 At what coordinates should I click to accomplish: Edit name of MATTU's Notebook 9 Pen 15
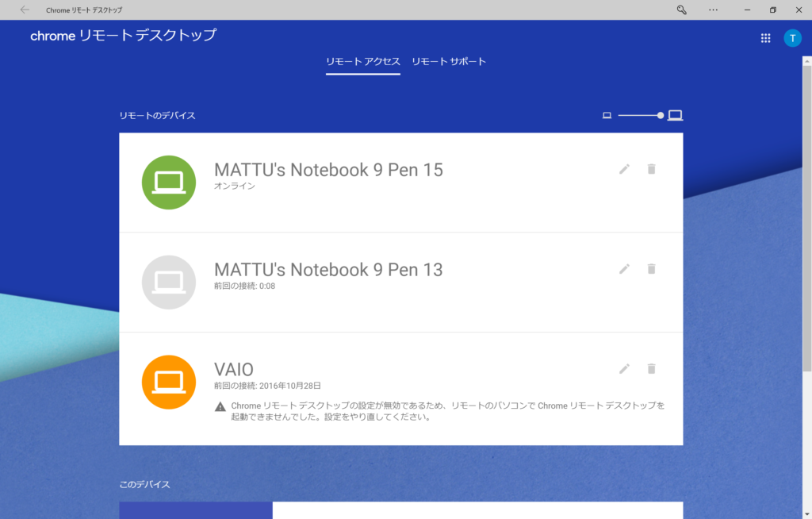[625, 169]
